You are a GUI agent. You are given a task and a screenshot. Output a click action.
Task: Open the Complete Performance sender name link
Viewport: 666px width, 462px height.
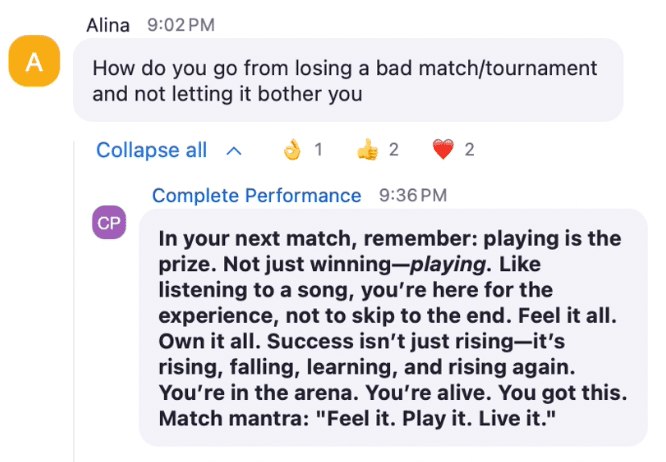pyautogui.click(x=257, y=196)
